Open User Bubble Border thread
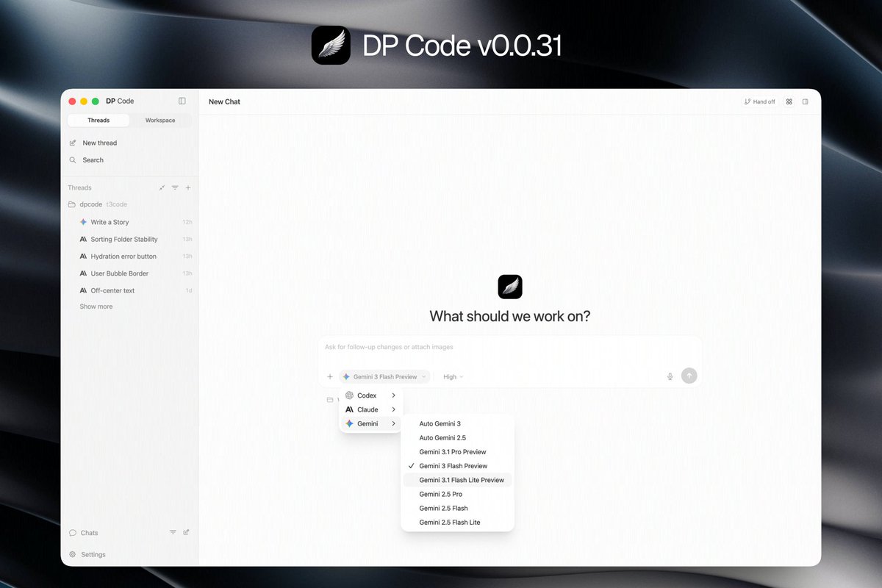882x588 pixels. tap(120, 273)
